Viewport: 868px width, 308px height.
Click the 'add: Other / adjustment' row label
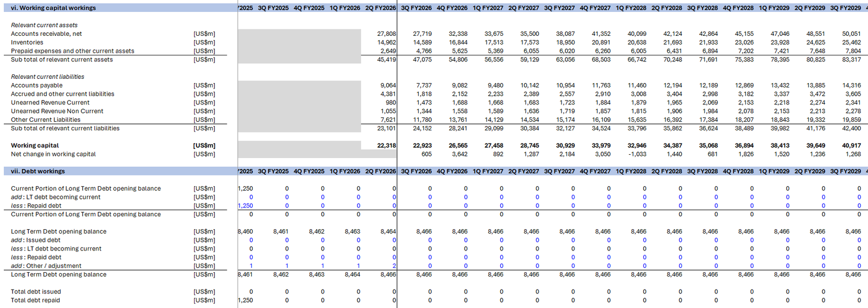point(46,266)
